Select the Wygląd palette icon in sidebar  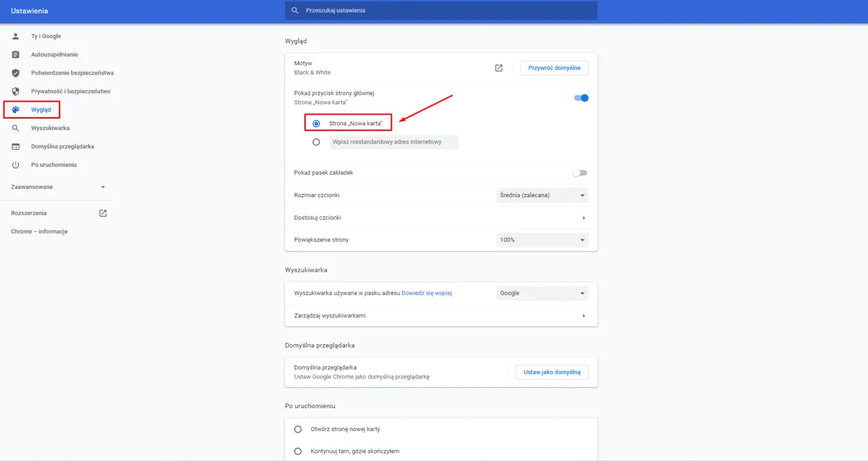pyautogui.click(x=15, y=109)
